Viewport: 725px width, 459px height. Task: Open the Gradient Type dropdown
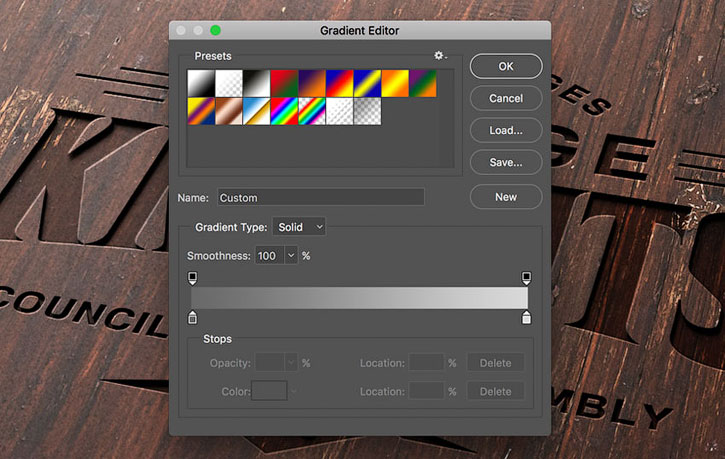pos(299,227)
